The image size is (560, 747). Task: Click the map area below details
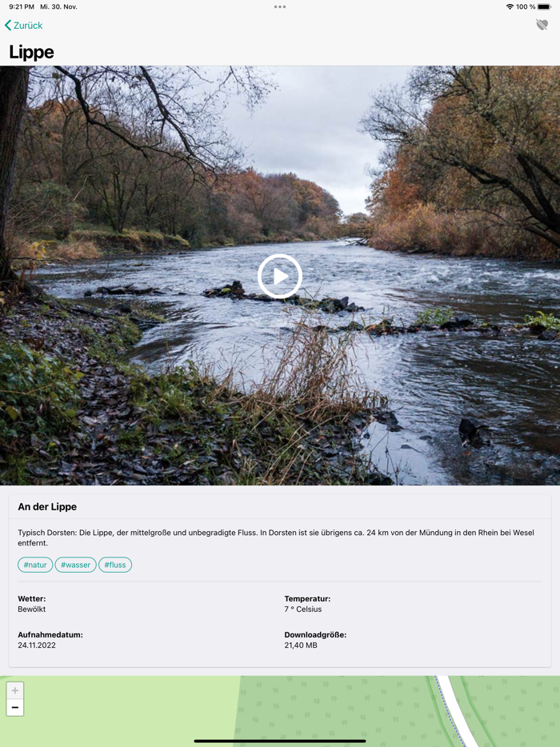280,711
